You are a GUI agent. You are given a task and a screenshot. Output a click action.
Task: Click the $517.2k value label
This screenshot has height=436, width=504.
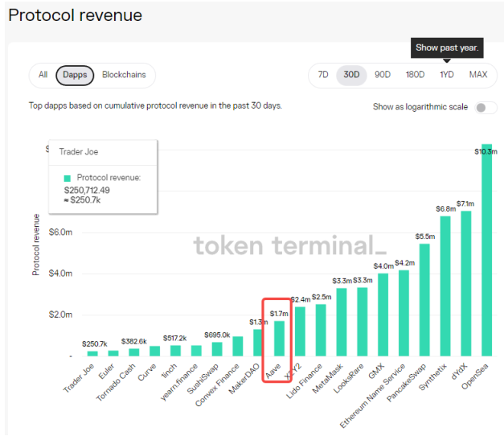175,338
